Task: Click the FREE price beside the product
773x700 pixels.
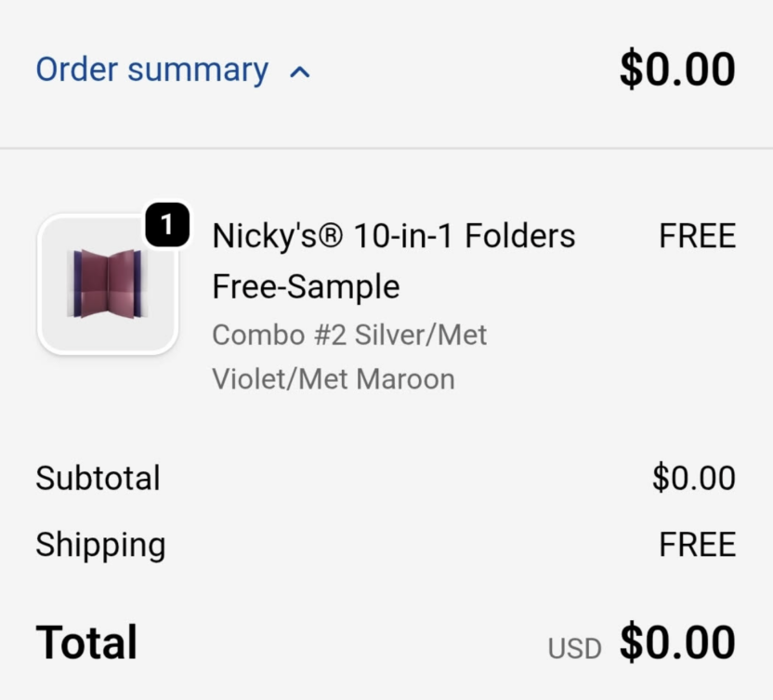Action: tap(697, 236)
